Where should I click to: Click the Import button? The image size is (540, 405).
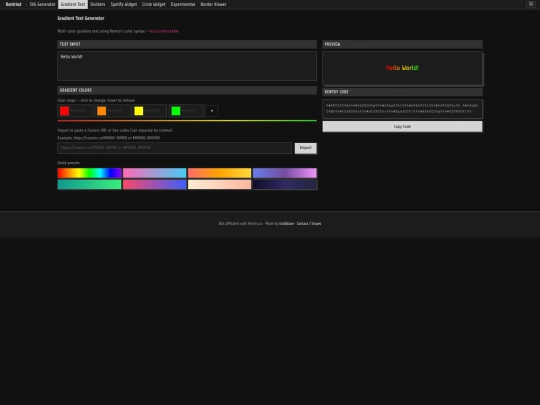[305, 148]
